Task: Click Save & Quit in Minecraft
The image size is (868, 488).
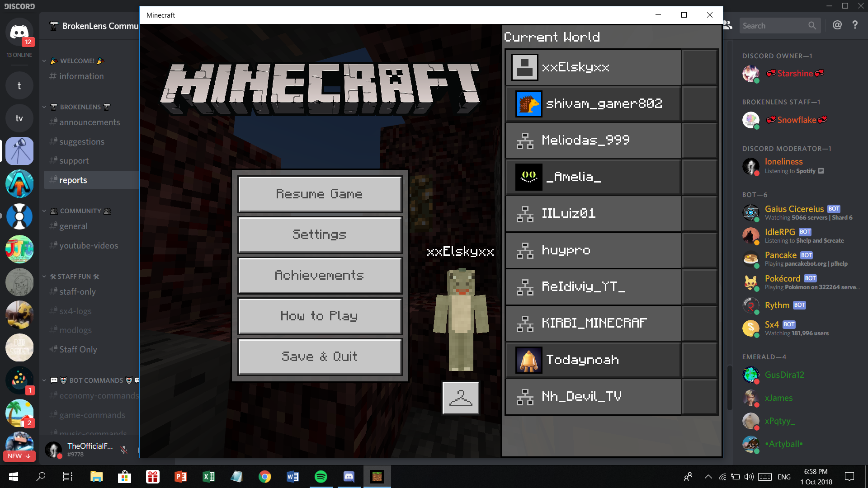Action: coord(320,357)
